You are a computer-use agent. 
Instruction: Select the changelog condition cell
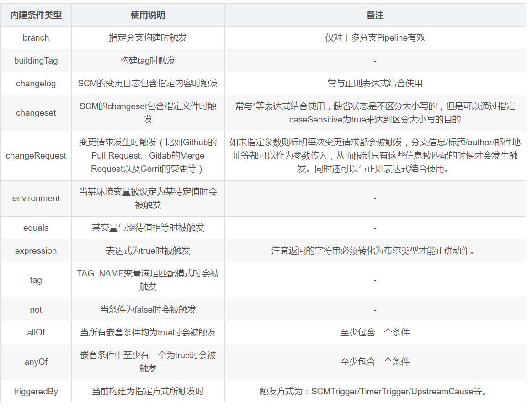click(x=36, y=83)
